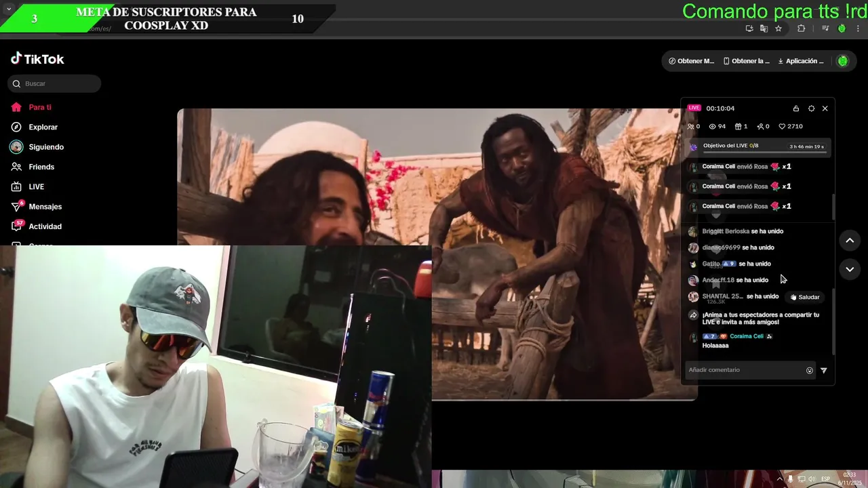Click the Saludar button for SHANTAL
The height and width of the screenshot is (488, 868).
coord(805,297)
